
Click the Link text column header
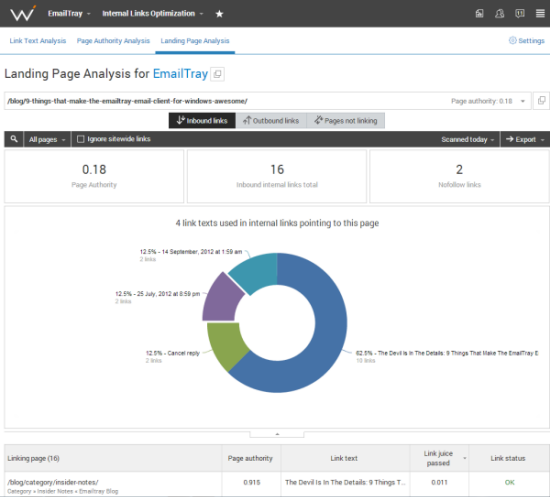point(344,458)
